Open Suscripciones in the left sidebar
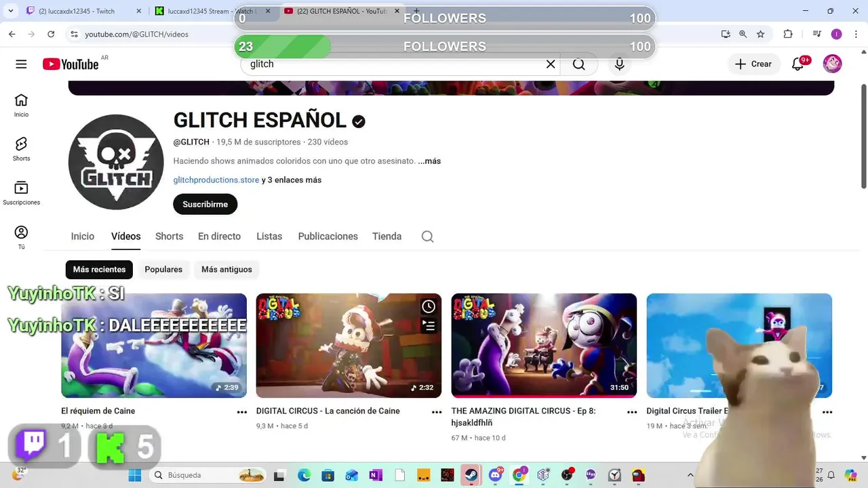The height and width of the screenshot is (488, 868). coord(21,193)
